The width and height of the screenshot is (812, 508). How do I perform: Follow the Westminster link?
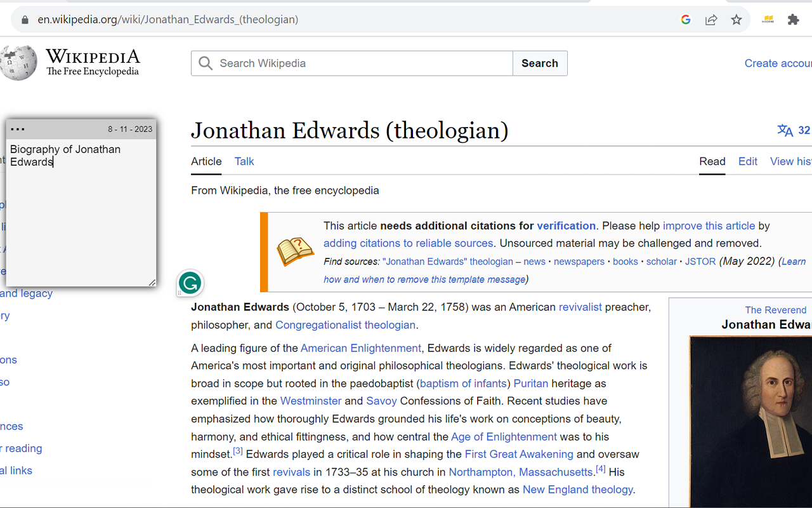311,401
